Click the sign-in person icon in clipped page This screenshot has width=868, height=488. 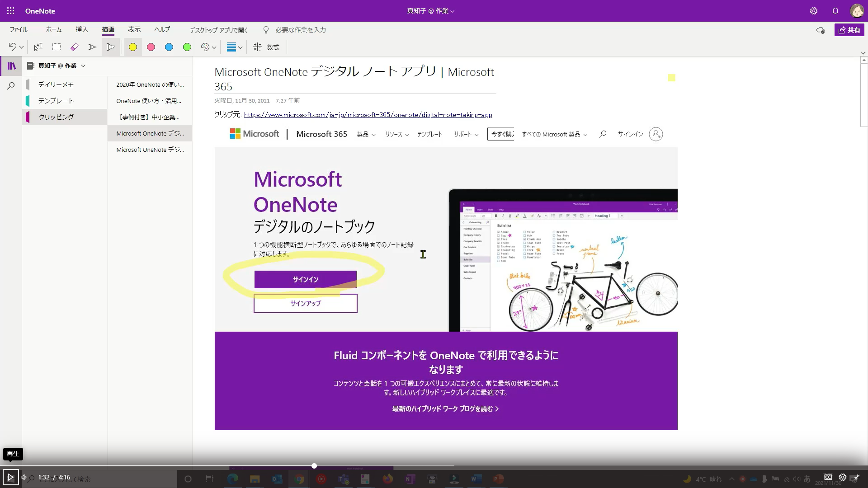[656, 134]
